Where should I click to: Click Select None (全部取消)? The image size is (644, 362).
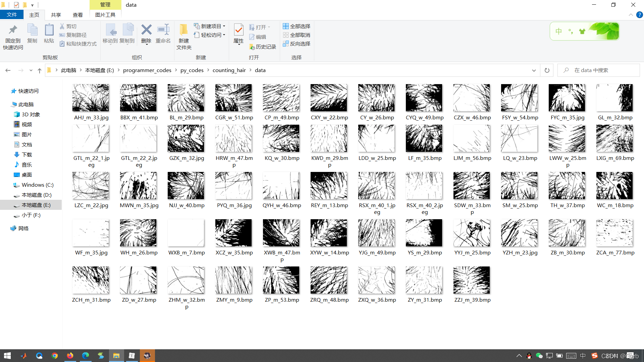coord(297,35)
